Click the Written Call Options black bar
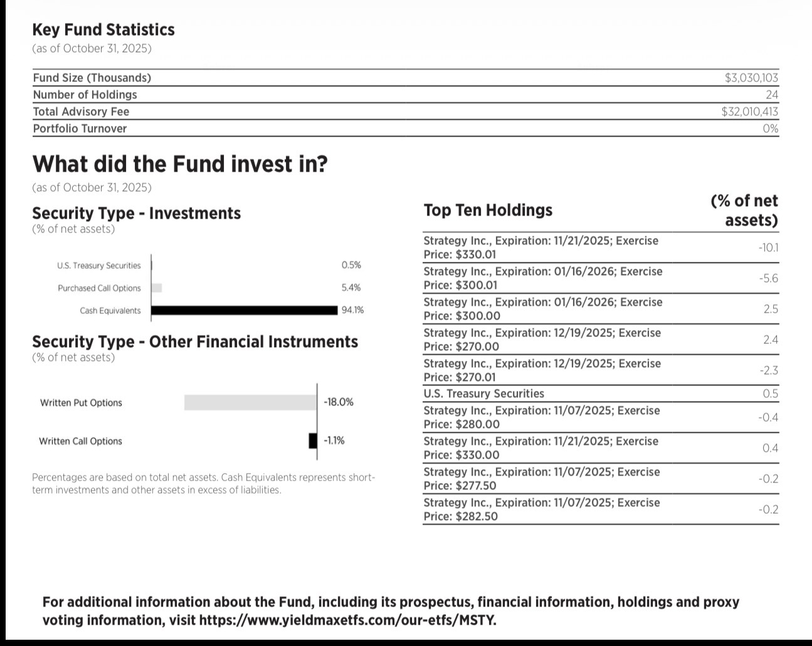The image size is (812, 646). coord(313,441)
